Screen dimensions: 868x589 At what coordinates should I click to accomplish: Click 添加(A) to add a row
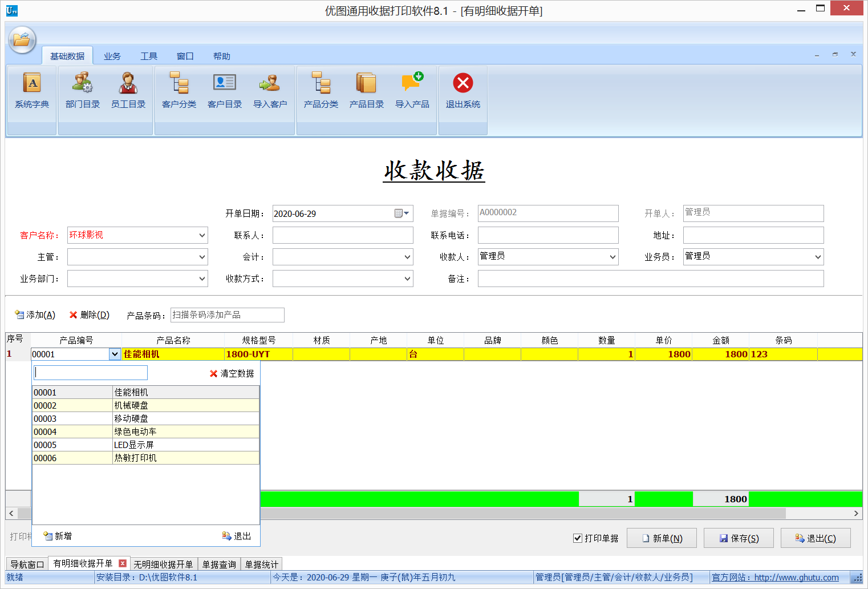click(34, 314)
